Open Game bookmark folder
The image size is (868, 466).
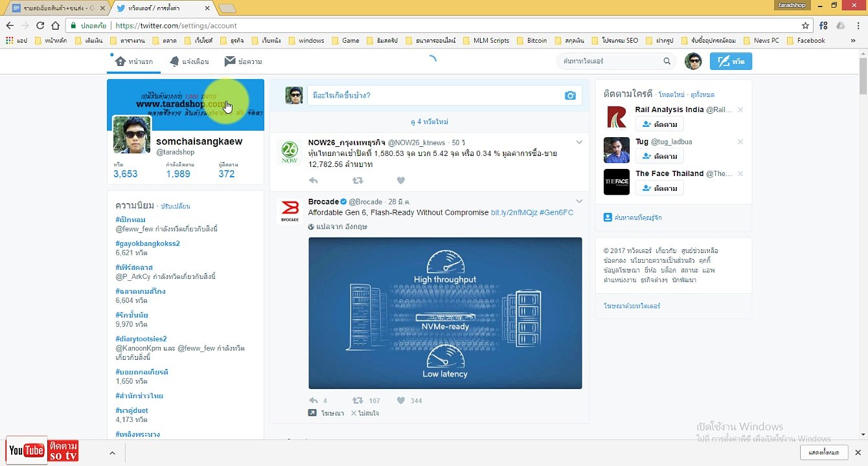click(x=345, y=40)
